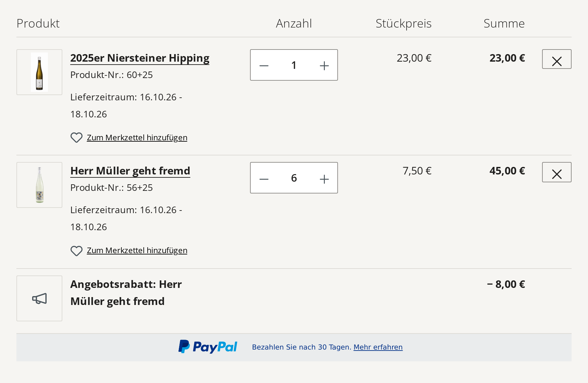This screenshot has height=383, width=588.
Task: Click the PayPal logo
Action: tap(208, 347)
